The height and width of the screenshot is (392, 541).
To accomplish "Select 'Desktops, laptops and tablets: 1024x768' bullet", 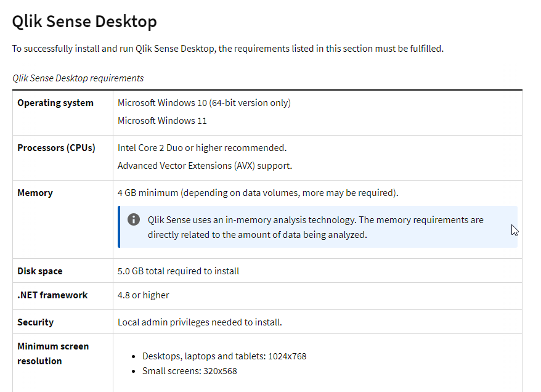I will coord(224,356).
